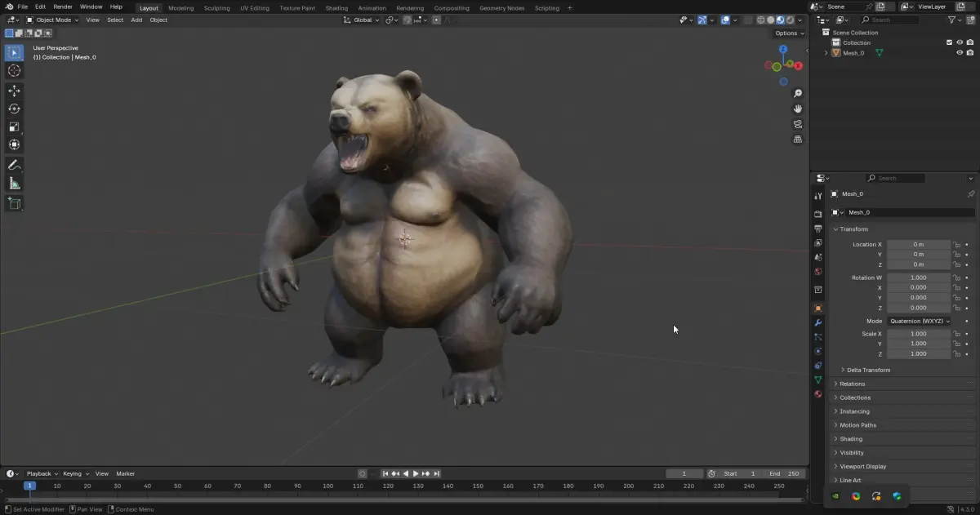Open the Render properties tab
Screen dimensions: 980x515
pos(817,215)
